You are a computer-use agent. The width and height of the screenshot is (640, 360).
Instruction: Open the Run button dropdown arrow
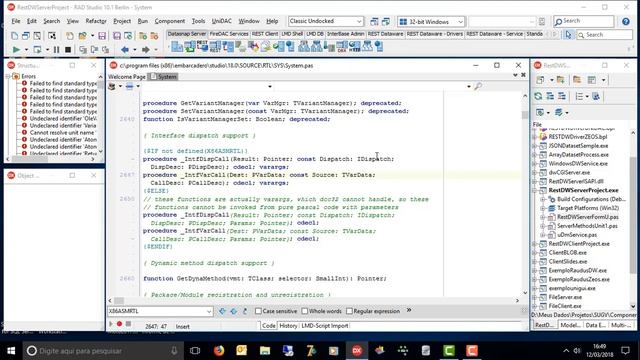pyautogui.click(x=26, y=50)
